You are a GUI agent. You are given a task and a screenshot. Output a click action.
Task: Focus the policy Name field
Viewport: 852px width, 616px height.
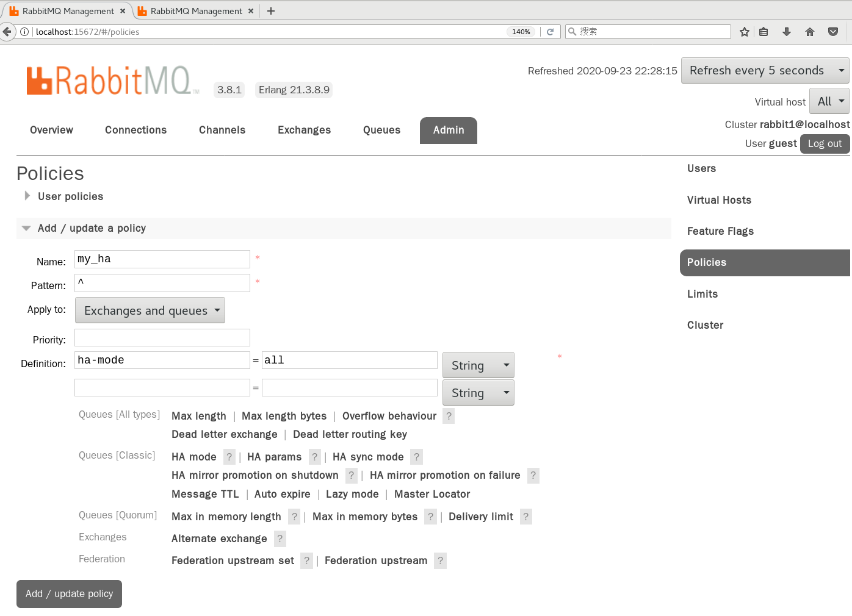(x=162, y=259)
